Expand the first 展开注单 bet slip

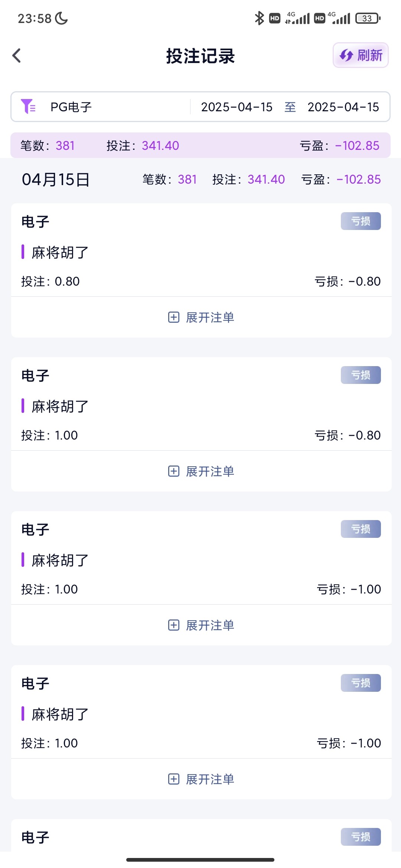coord(210,318)
